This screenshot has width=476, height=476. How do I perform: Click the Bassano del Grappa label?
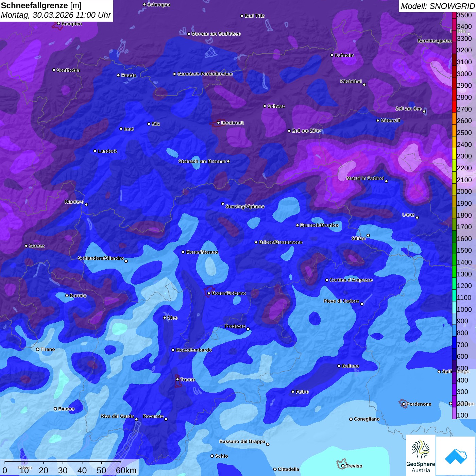(x=242, y=441)
